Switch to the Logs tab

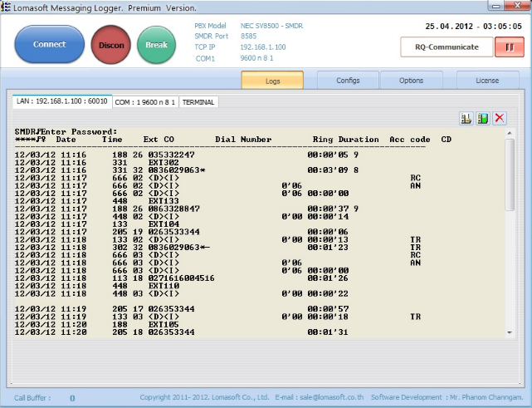[272, 81]
